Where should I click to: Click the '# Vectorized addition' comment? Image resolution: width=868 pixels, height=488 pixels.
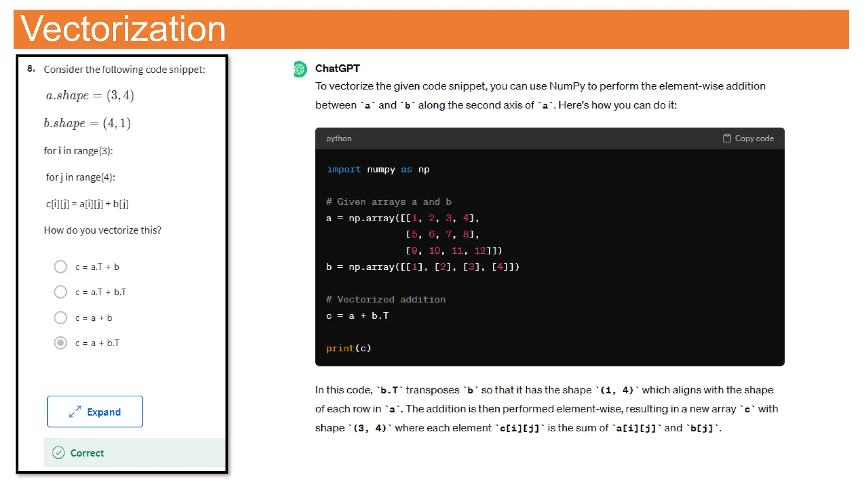coord(386,299)
